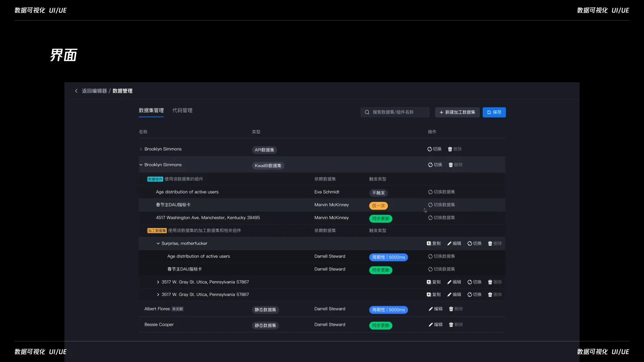644x362 pixels.
Task: Delete the Bessie Cooper row
Action: tap(456, 325)
